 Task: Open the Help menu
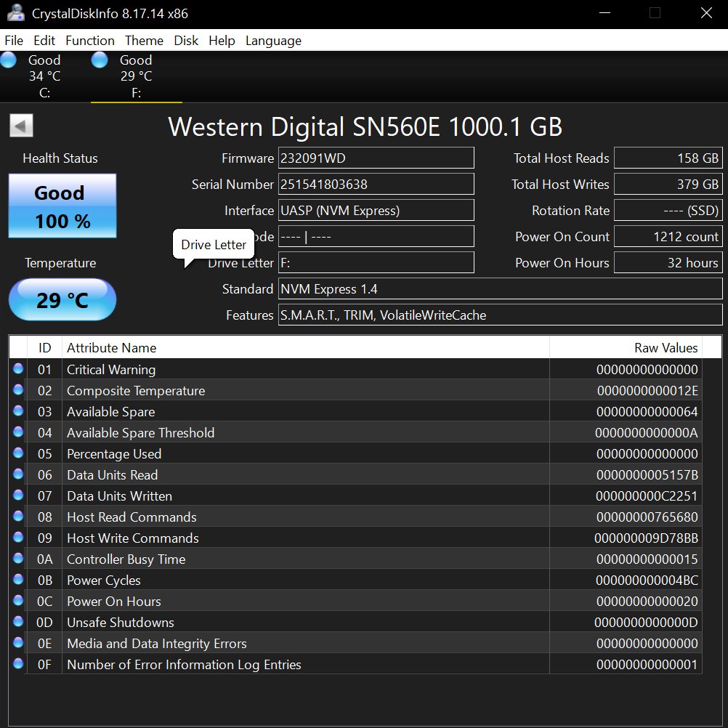point(222,41)
